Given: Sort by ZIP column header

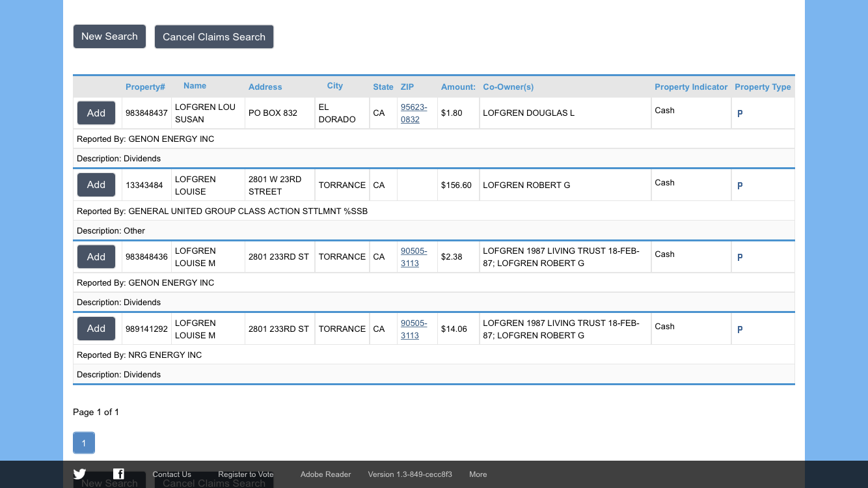Looking at the screenshot, I should [x=407, y=87].
